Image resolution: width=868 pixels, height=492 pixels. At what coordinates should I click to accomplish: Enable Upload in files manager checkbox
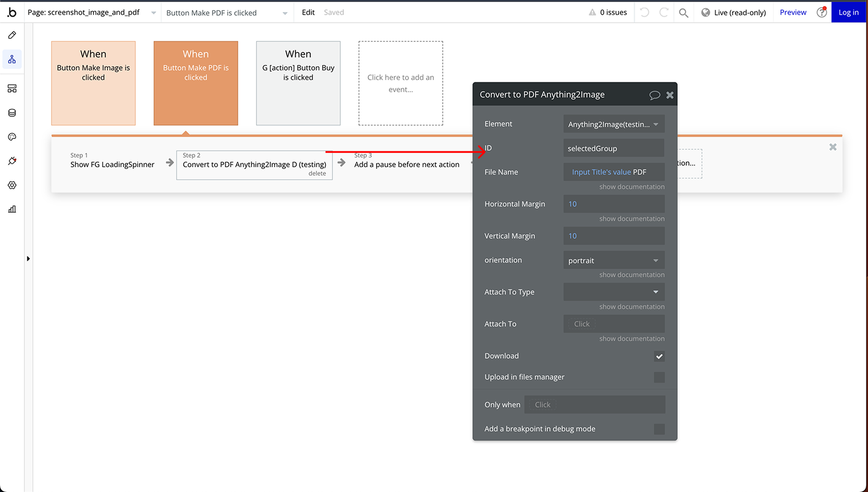point(659,377)
